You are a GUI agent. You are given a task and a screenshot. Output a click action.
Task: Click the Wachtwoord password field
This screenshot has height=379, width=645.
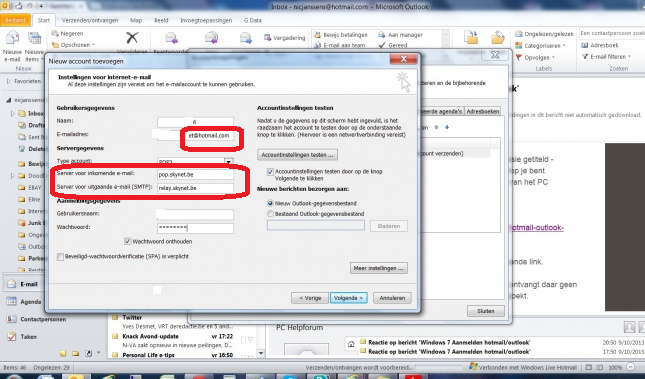(x=195, y=228)
